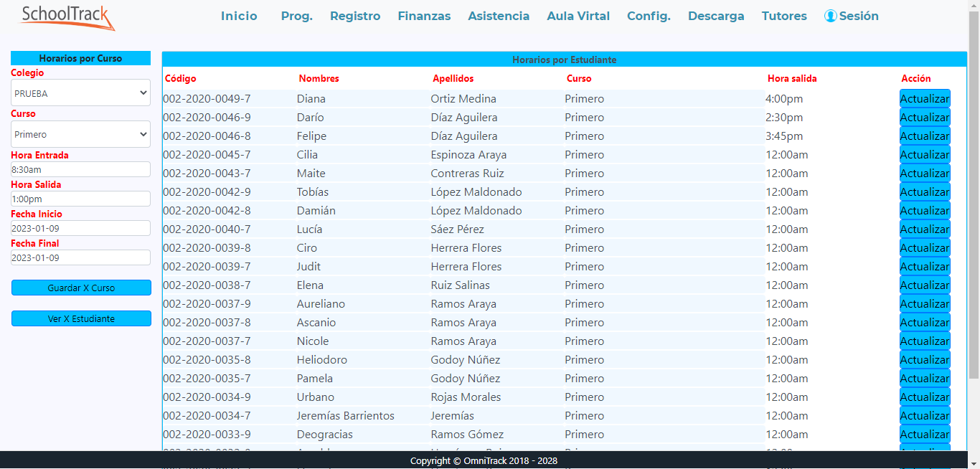Screen dimensions: 980x469
Task: Update Deogracias Ramos Gómez's row
Action: coord(925,435)
